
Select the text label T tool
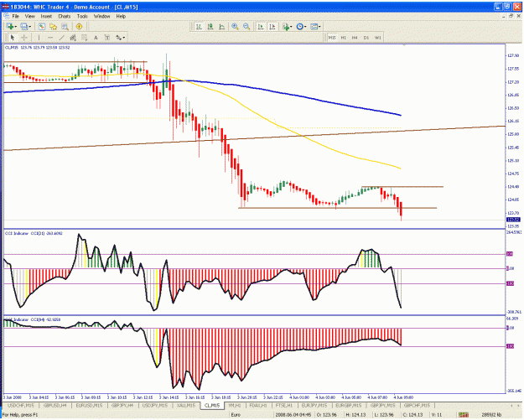pyautogui.click(x=107, y=38)
